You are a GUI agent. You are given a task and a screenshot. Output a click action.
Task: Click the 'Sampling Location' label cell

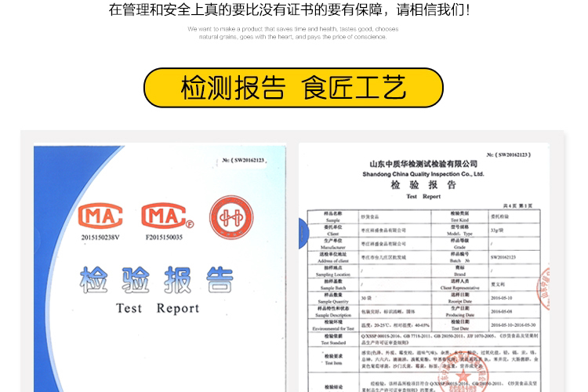pyautogui.click(x=333, y=270)
